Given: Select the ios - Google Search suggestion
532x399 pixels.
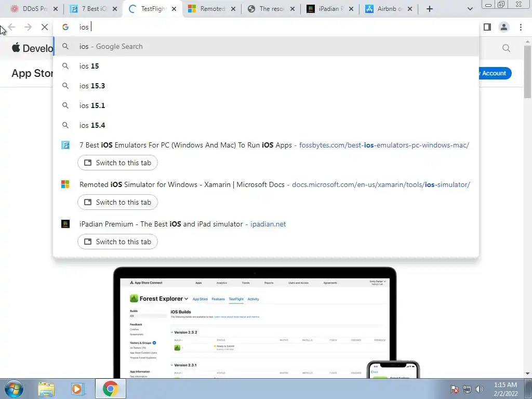Looking at the screenshot, I should click(x=266, y=46).
